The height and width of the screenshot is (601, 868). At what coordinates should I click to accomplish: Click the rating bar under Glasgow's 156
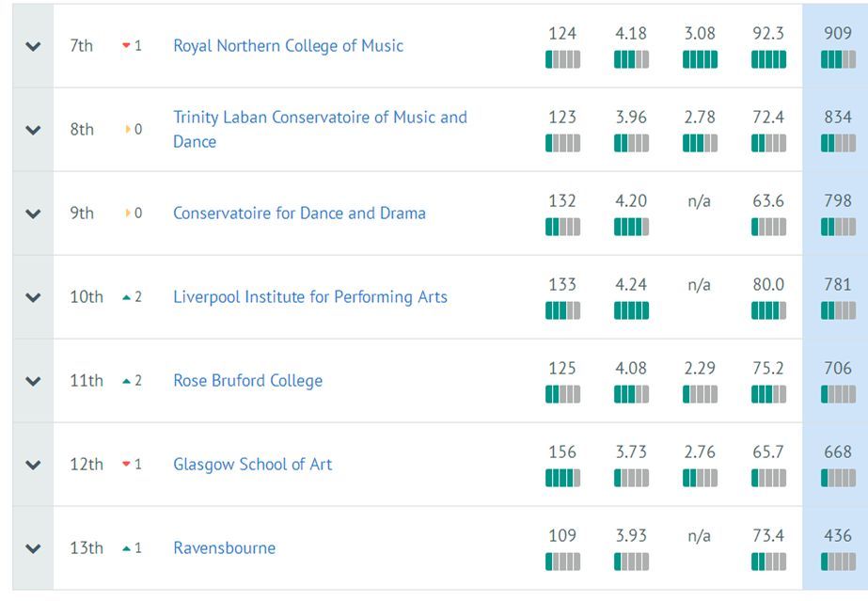pyautogui.click(x=562, y=478)
